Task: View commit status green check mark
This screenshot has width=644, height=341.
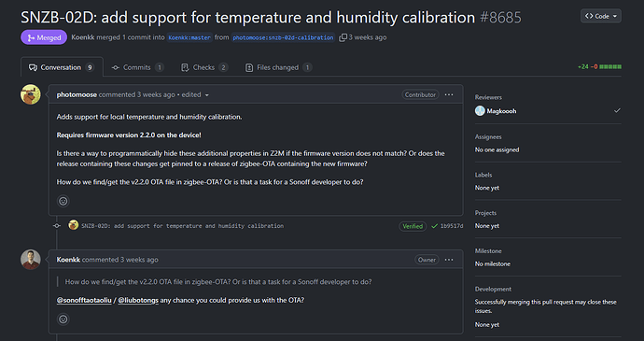Action: tap(434, 226)
